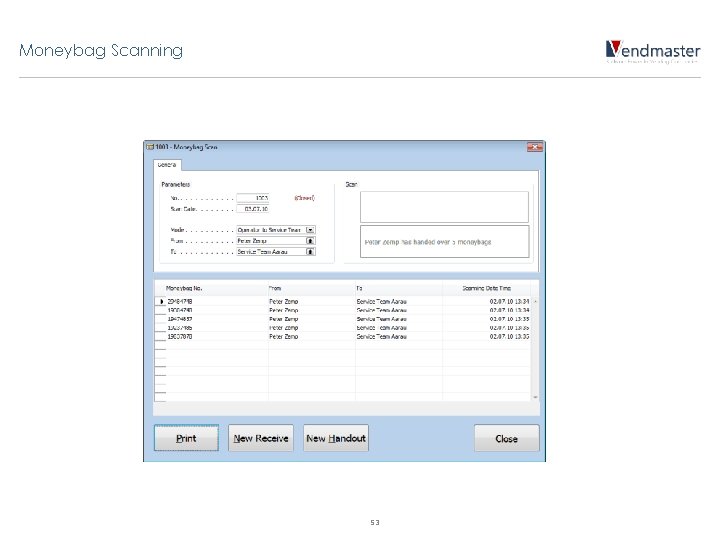Select moneybag row scanned at 13:35 ending 857
The height and width of the screenshot is (540, 720).
tap(343, 319)
